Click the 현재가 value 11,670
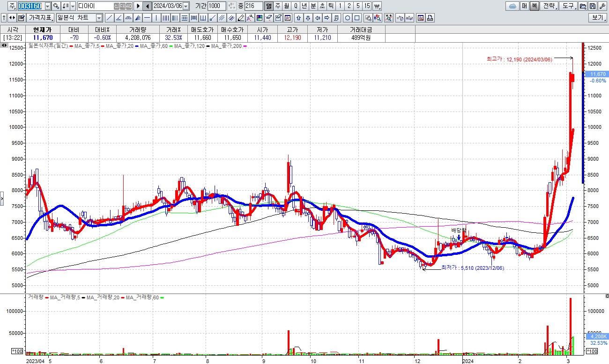This screenshot has width=609, height=364. (43, 37)
